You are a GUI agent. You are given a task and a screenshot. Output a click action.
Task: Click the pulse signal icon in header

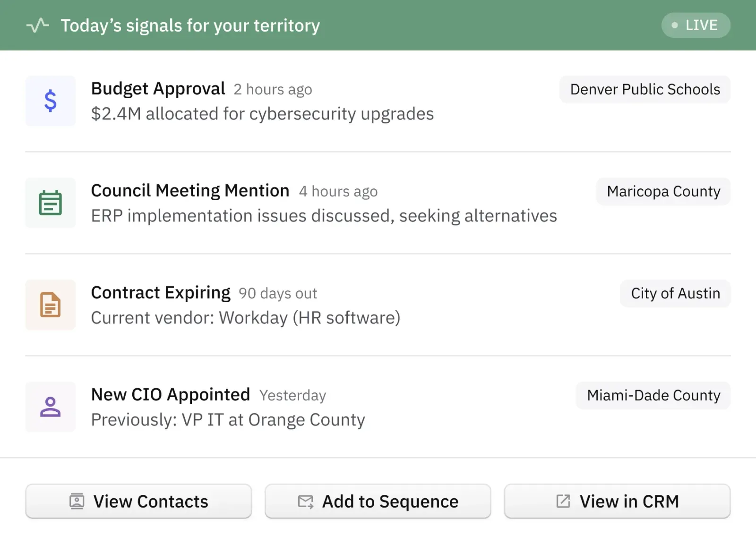(38, 25)
